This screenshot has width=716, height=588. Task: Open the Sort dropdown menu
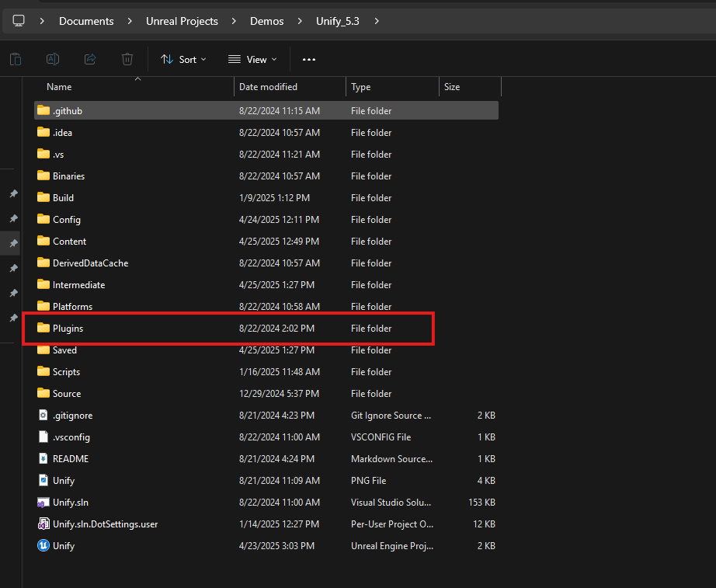[183, 59]
